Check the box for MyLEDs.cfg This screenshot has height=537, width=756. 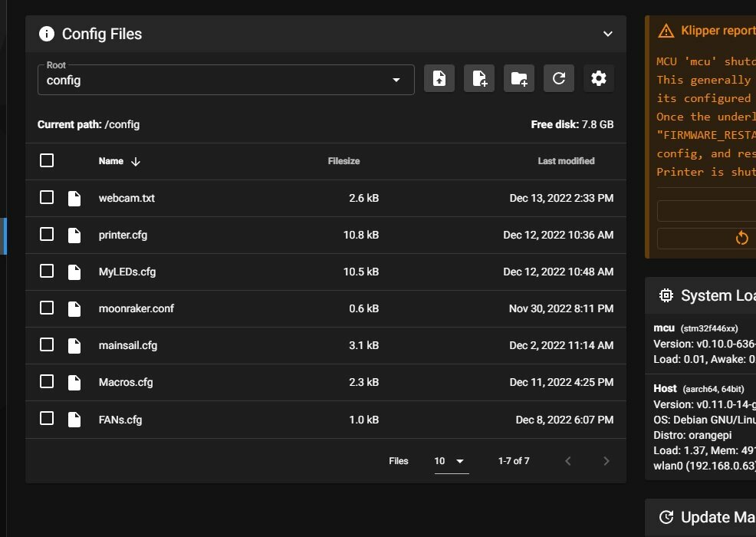[47, 271]
